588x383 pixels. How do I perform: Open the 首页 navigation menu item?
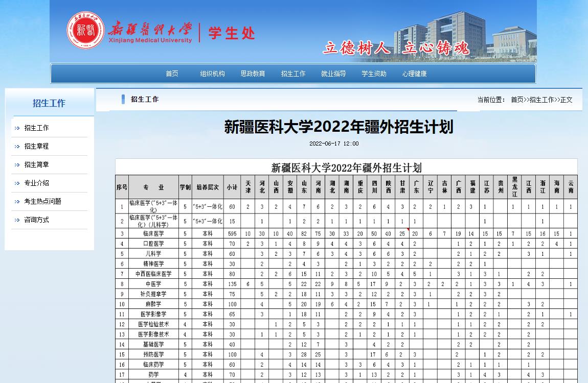(172, 74)
